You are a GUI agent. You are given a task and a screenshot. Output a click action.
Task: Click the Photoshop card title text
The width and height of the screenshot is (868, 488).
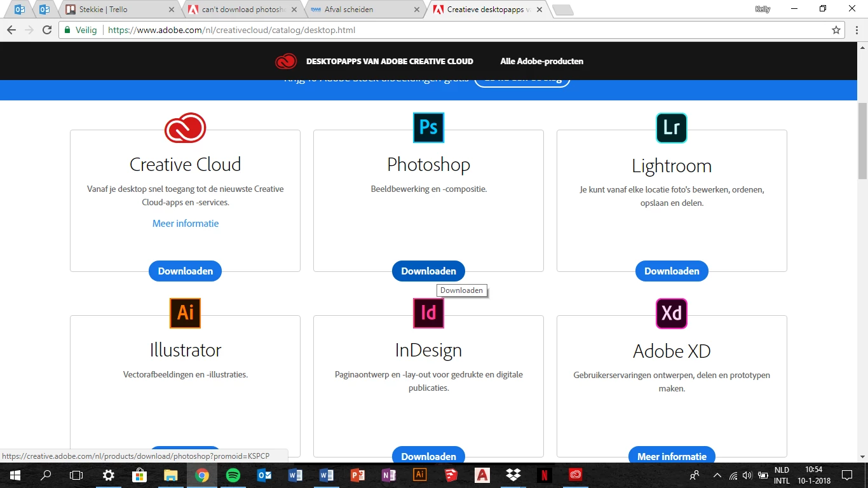coord(428,165)
